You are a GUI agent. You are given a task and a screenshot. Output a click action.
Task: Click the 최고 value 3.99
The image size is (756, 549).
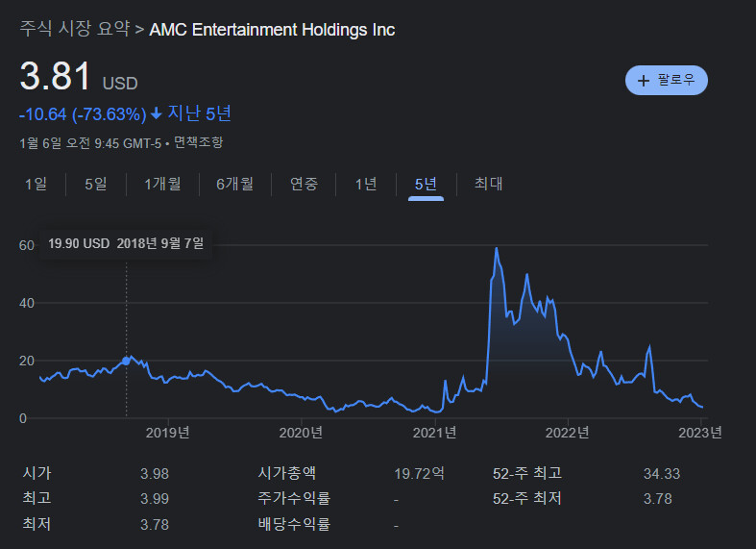click(x=155, y=499)
